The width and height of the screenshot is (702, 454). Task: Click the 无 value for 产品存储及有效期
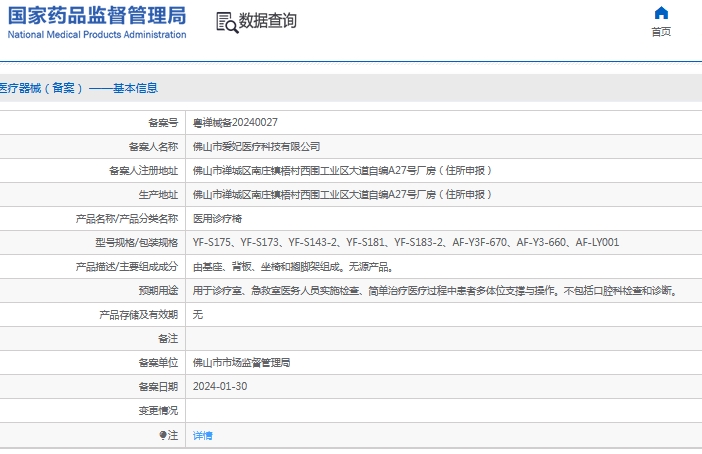(197, 315)
